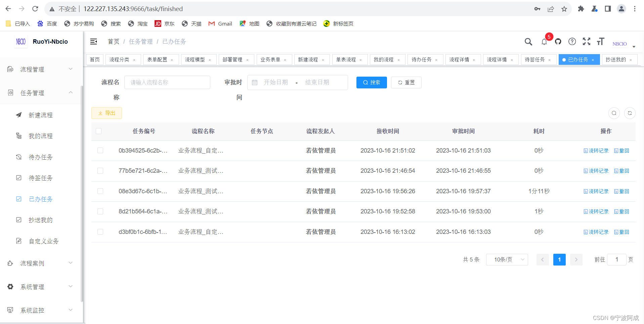Close the 已办任务 tab
Screen dimensions: 644x324
[593, 60]
